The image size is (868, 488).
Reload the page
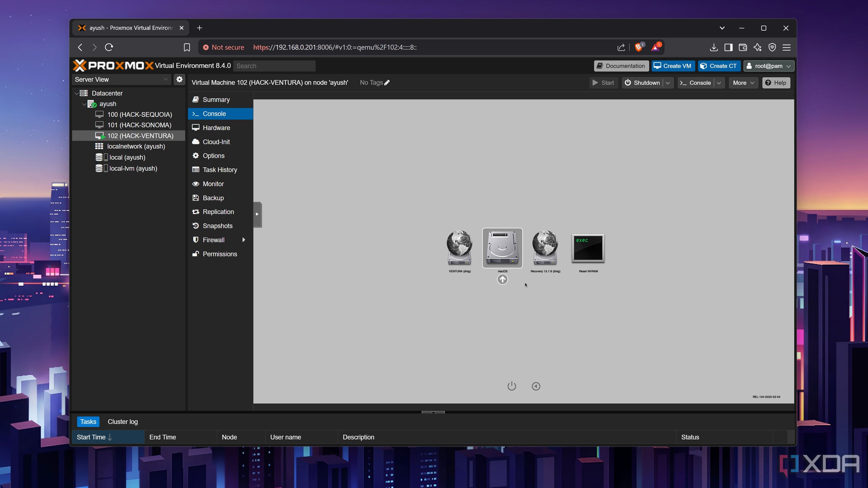[109, 47]
